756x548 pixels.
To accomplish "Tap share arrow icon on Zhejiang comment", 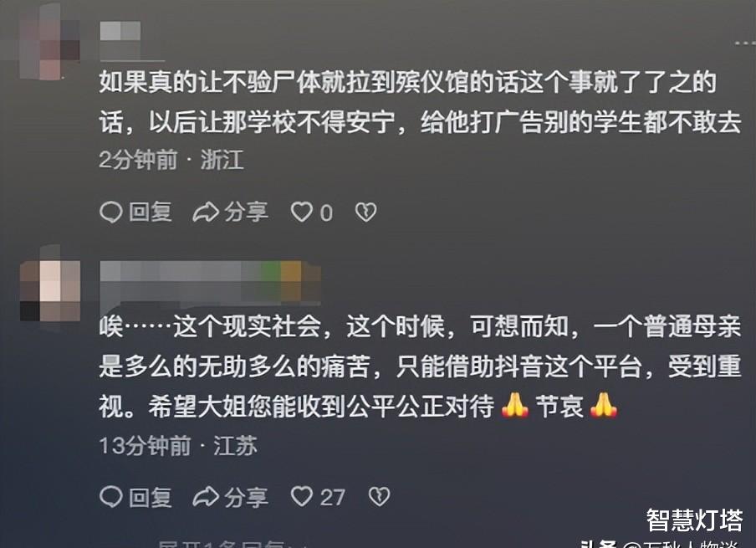I will click(x=206, y=213).
